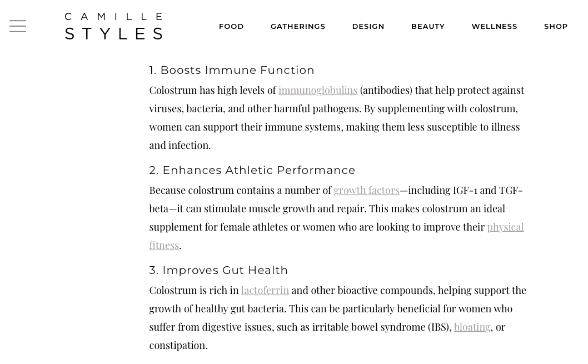Image resolution: width=588 pixels, height=364 pixels.
Task: Click the physical fitness hyperlink
Action: (505, 227)
